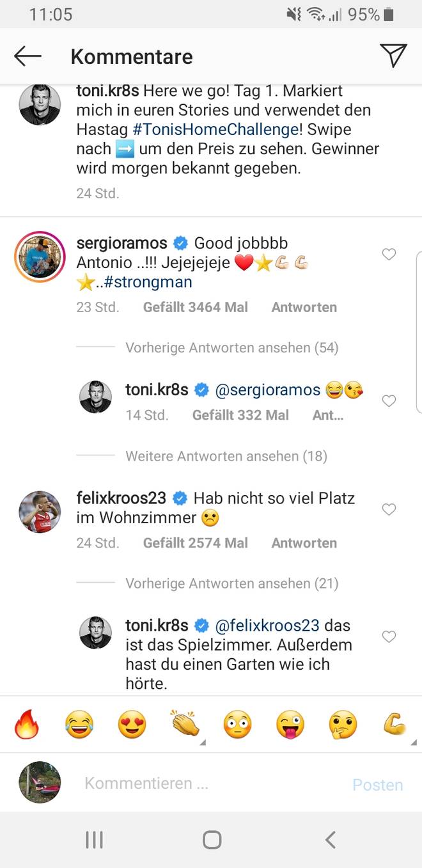422x868 pixels.
Task: Expand Vorherige Antworten ansehen (54)
Action: click(231, 348)
